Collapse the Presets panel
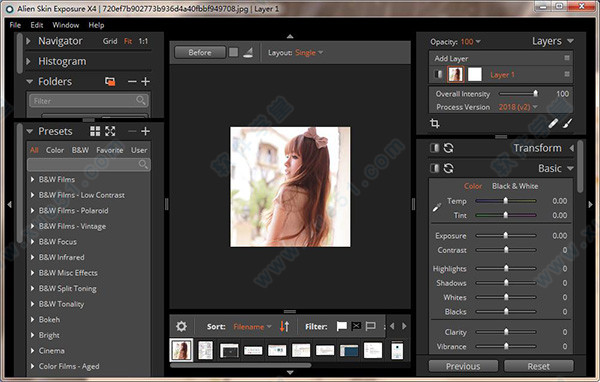Screen dimensions: 600x382 click(x=29, y=131)
